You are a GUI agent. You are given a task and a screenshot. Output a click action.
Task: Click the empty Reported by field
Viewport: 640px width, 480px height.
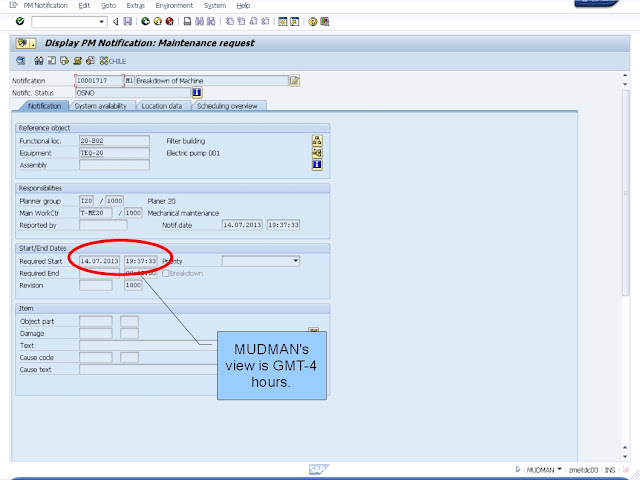[103, 225]
